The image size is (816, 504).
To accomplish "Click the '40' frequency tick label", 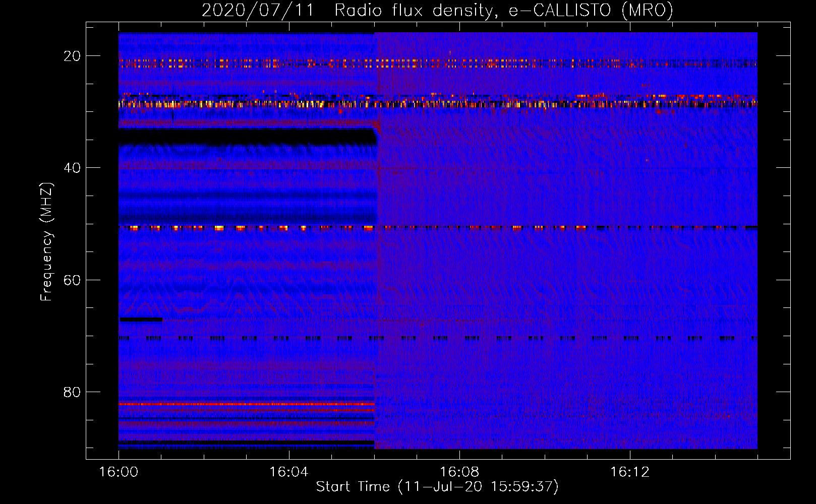I will [73, 168].
